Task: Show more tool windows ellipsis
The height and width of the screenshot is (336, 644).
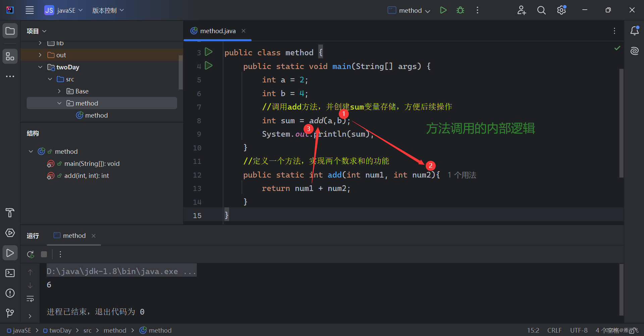Action: (10, 76)
